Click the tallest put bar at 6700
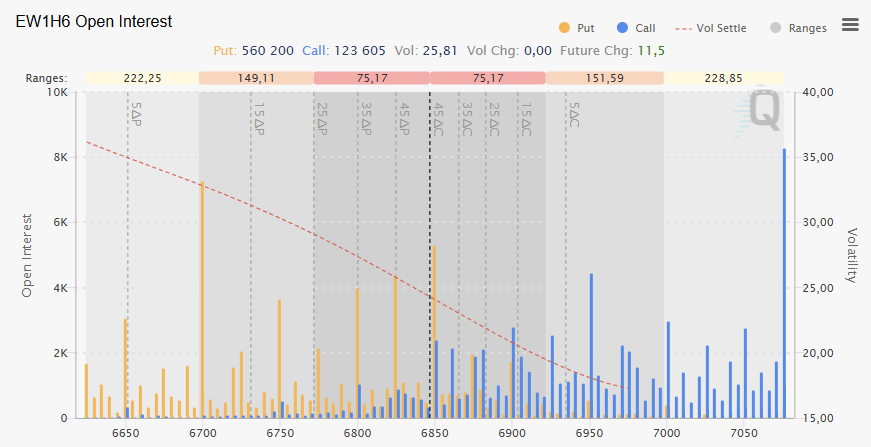 pos(202,300)
